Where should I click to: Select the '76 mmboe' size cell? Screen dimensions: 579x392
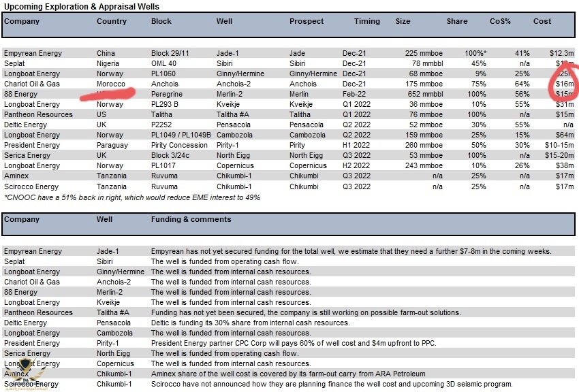(x=426, y=115)
